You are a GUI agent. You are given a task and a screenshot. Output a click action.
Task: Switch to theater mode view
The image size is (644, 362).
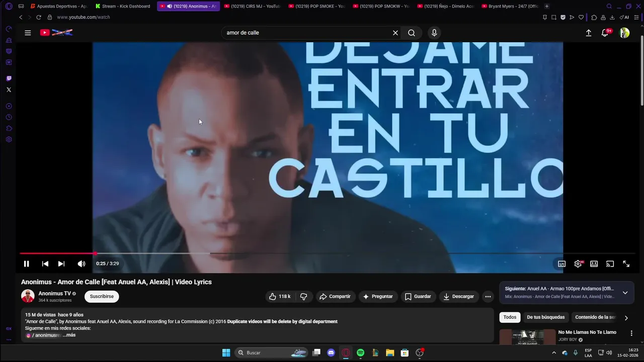(594, 263)
